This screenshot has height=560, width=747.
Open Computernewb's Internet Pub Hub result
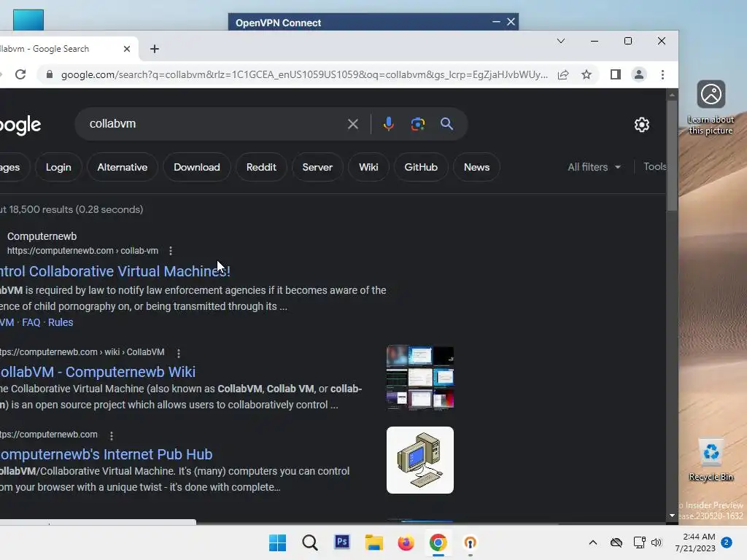(x=107, y=454)
